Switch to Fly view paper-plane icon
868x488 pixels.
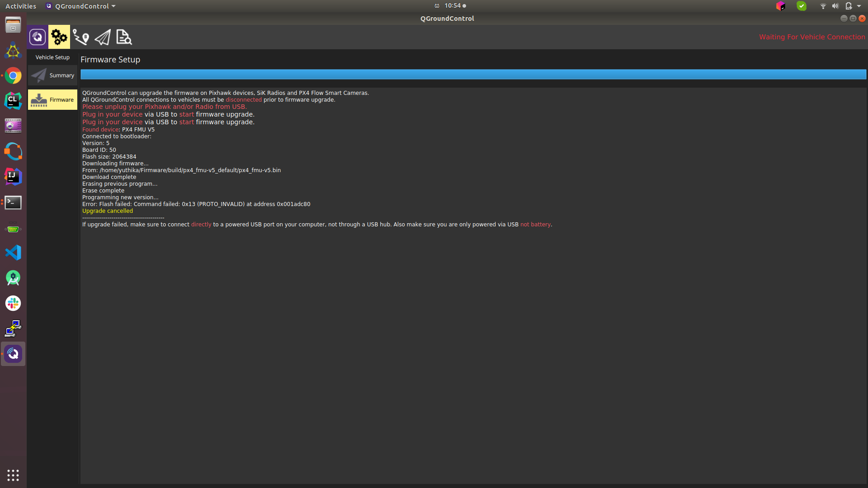[103, 37]
